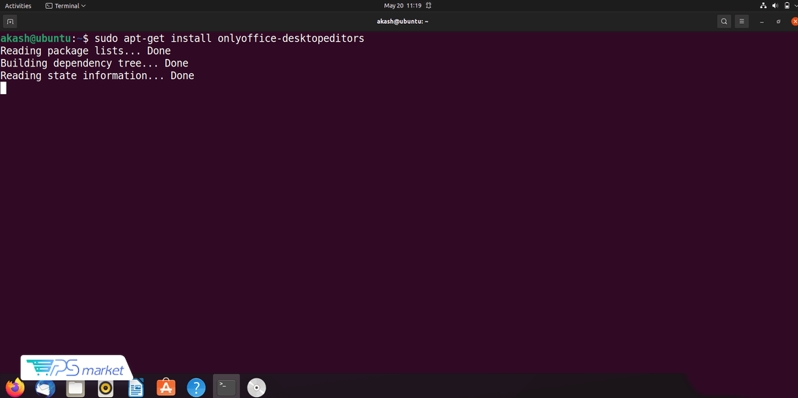Open Firefox from the dock

tap(15, 387)
